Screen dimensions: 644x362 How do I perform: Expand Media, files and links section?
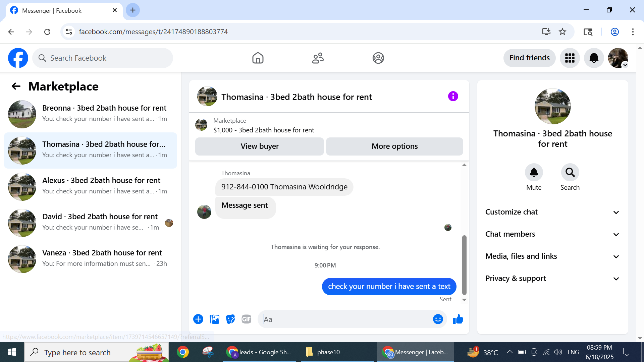[x=552, y=256]
